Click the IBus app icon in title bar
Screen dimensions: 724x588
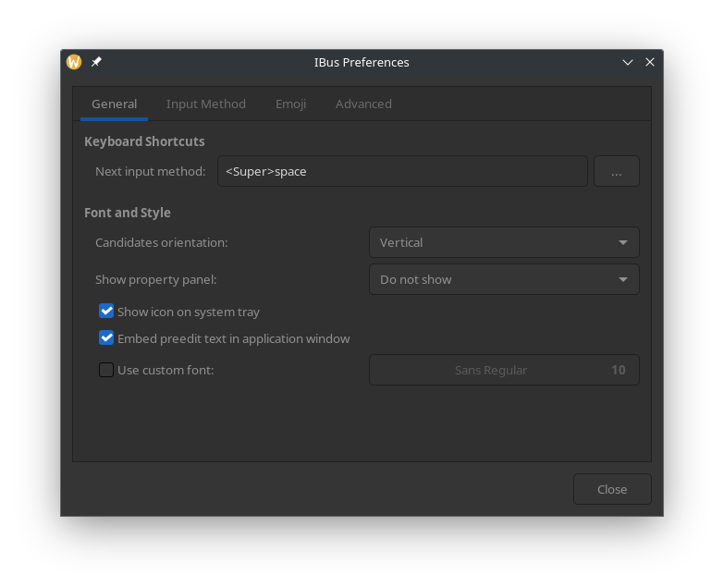pos(74,62)
